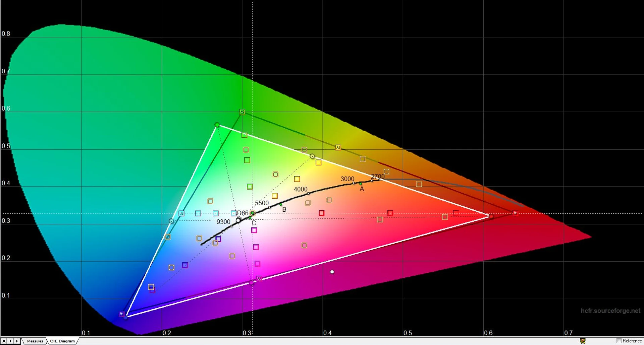Screen dimensions: 644x345
Task: Click the sensor icon in the status bar
Action: pyautogui.click(x=583, y=341)
